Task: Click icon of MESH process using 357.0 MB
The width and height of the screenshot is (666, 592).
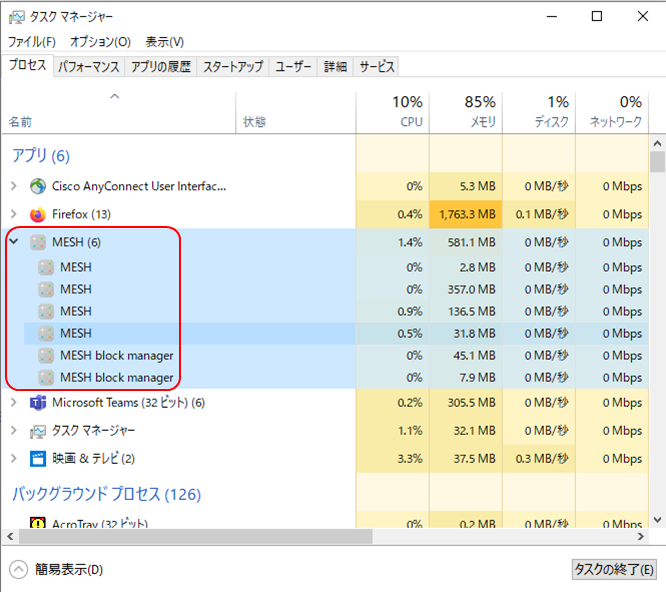Action: (x=46, y=289)
